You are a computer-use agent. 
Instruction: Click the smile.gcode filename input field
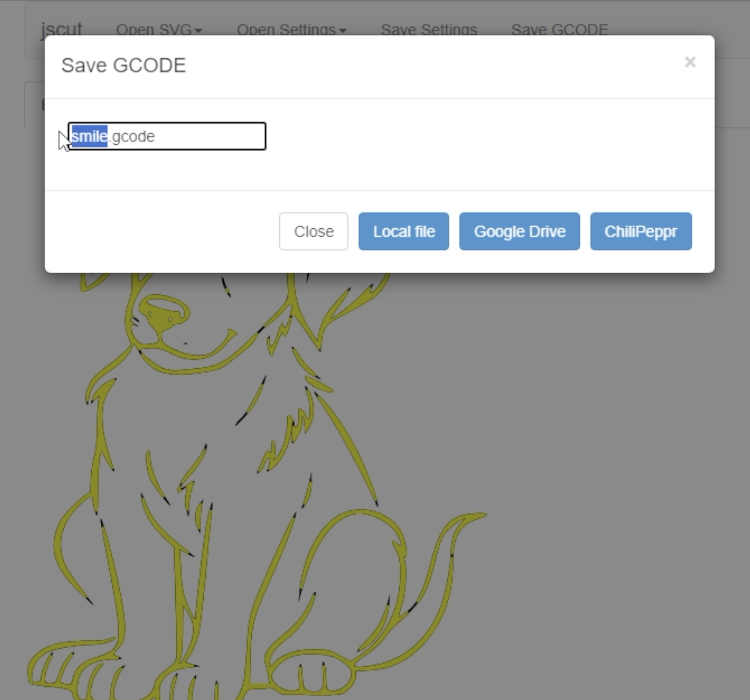tap(167, 136)
